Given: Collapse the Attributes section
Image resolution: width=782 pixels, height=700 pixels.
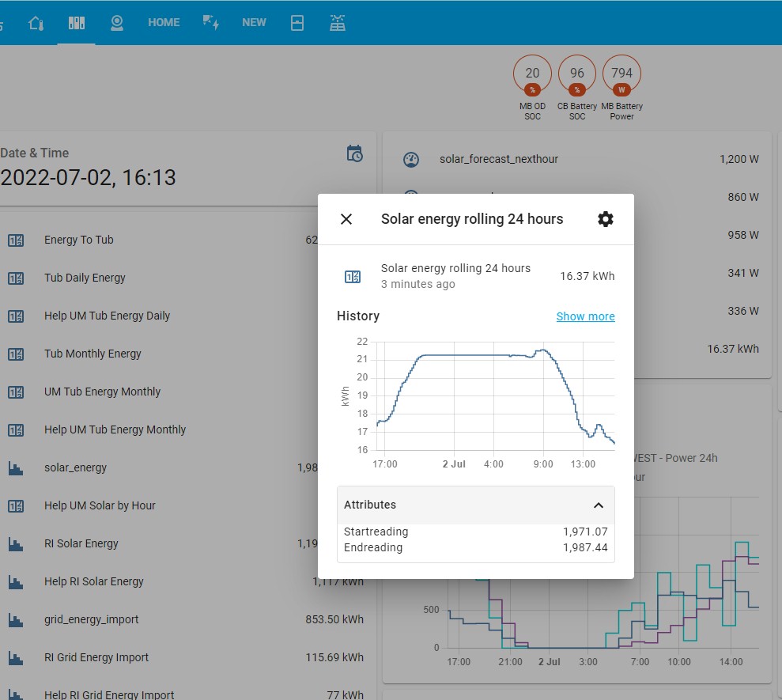Looking at the screenshot, I should [x=599, y=504].
